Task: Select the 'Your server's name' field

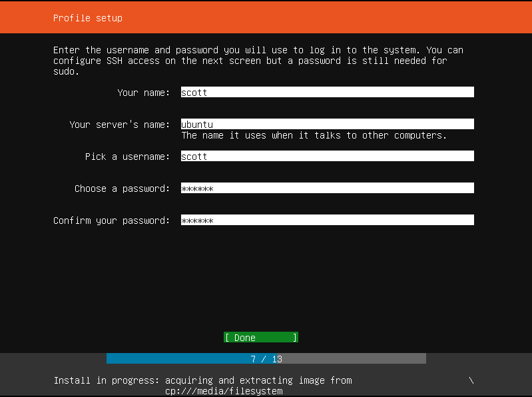Action: 328,124
